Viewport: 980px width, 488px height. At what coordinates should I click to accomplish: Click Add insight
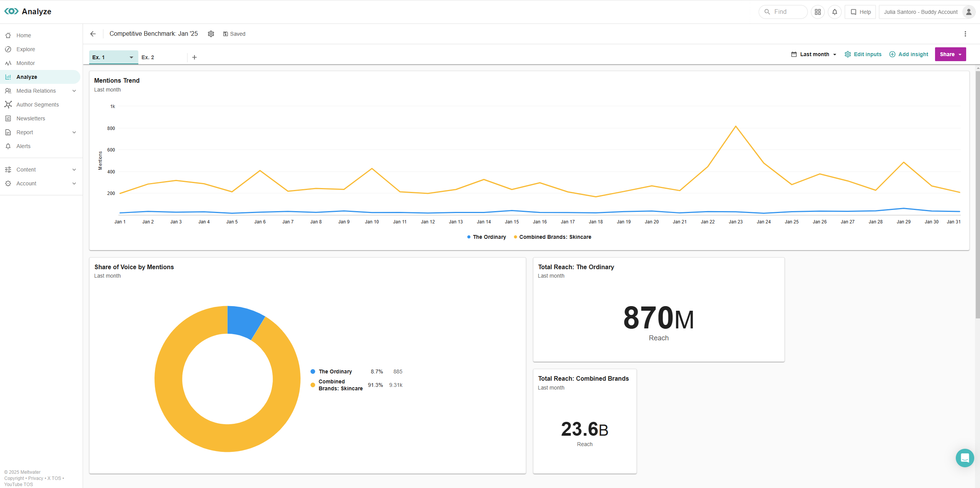point(909,54)
